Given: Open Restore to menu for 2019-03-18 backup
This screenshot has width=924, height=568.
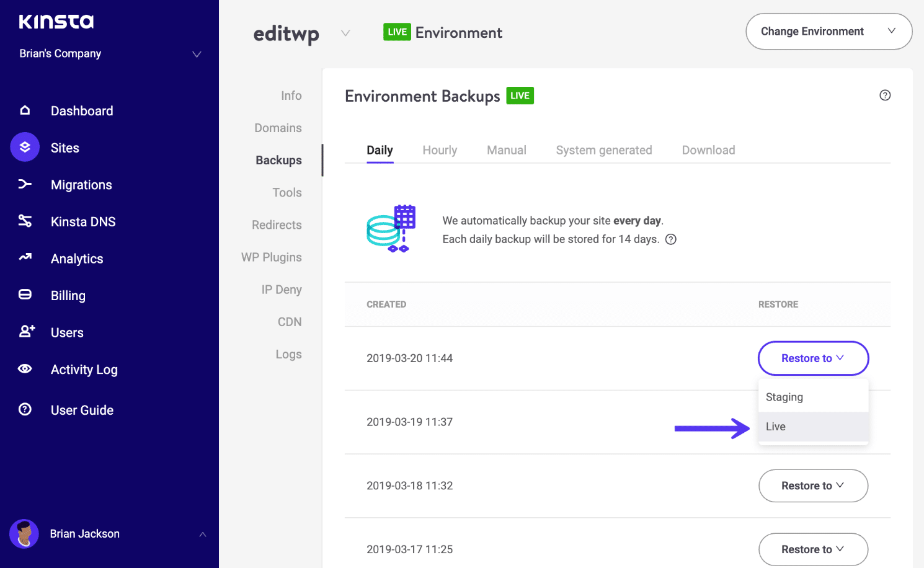Looking at the screenshot, I should click(813, 486).
